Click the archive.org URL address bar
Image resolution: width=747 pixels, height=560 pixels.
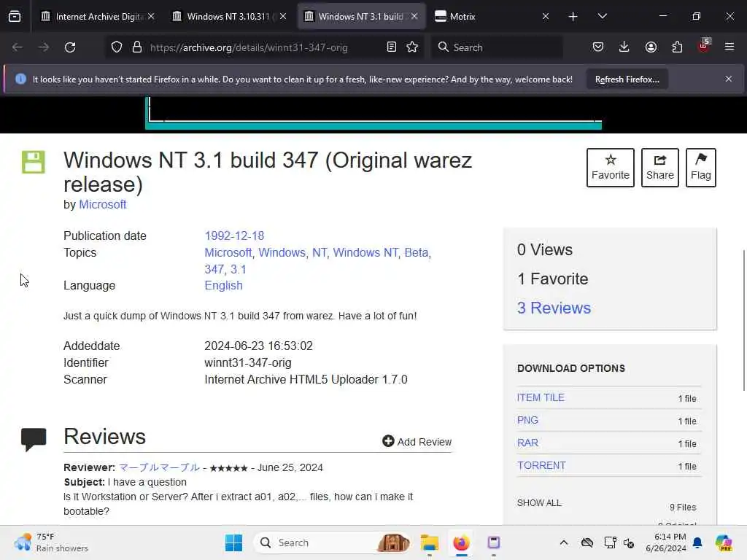249,47
